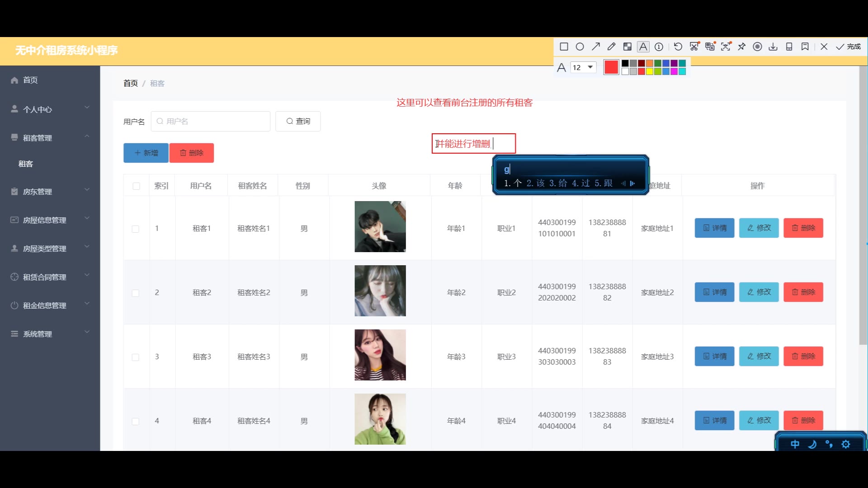Open the 首页 sidebar menu item
Image resolution: width=868 pixels, height=488 pixels.
(30, 80)
